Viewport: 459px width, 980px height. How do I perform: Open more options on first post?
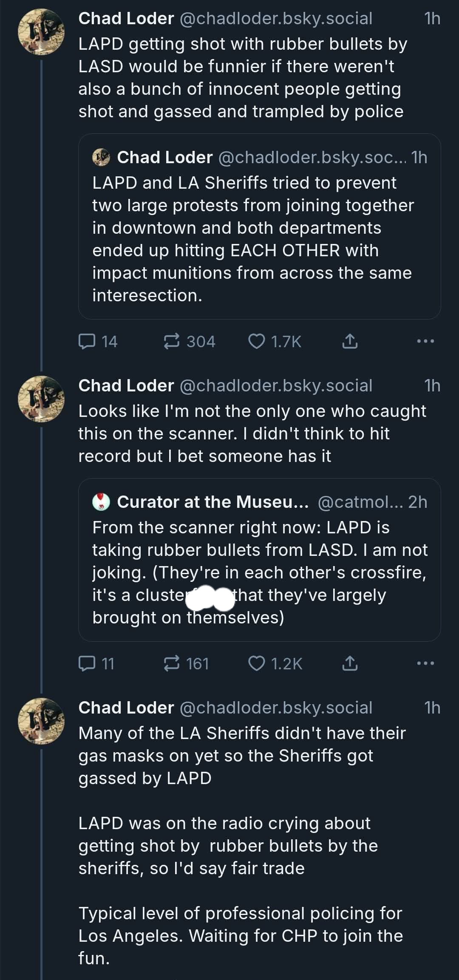coord(425,341)
